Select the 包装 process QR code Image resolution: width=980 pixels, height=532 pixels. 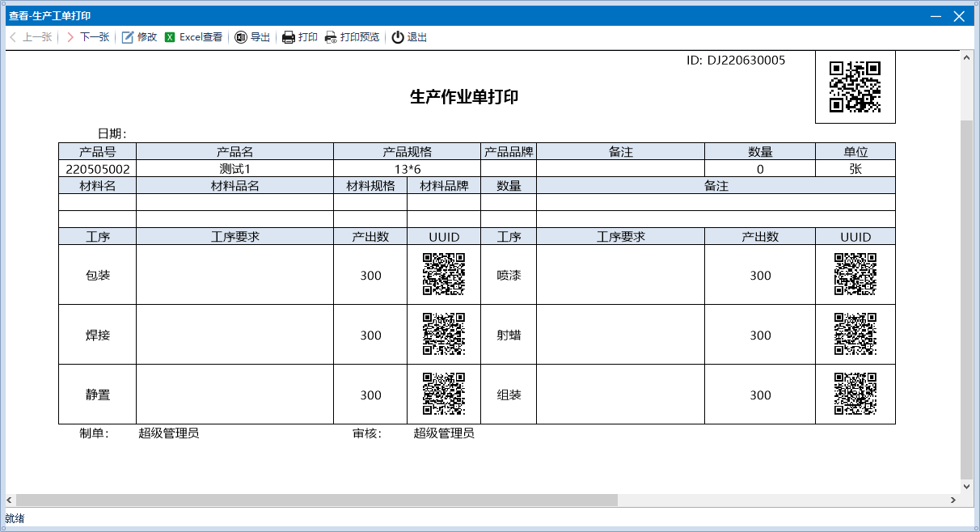coord(444,274)
